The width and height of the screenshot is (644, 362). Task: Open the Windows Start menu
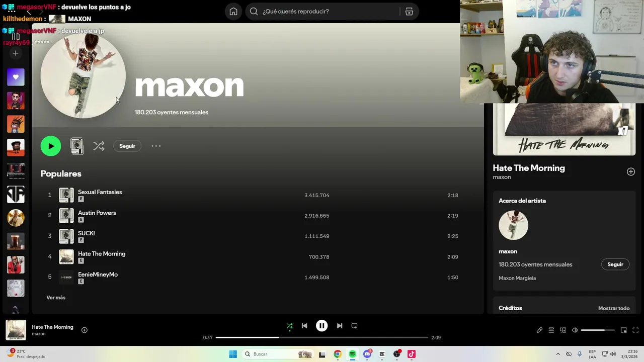(233, 354)
